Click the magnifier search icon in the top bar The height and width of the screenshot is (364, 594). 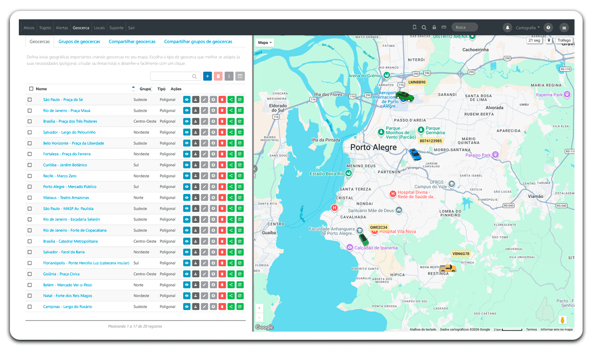point(424,28)
